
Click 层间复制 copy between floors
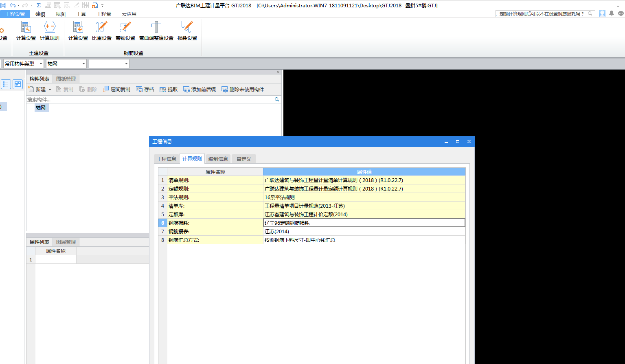[x=116, y=89]
